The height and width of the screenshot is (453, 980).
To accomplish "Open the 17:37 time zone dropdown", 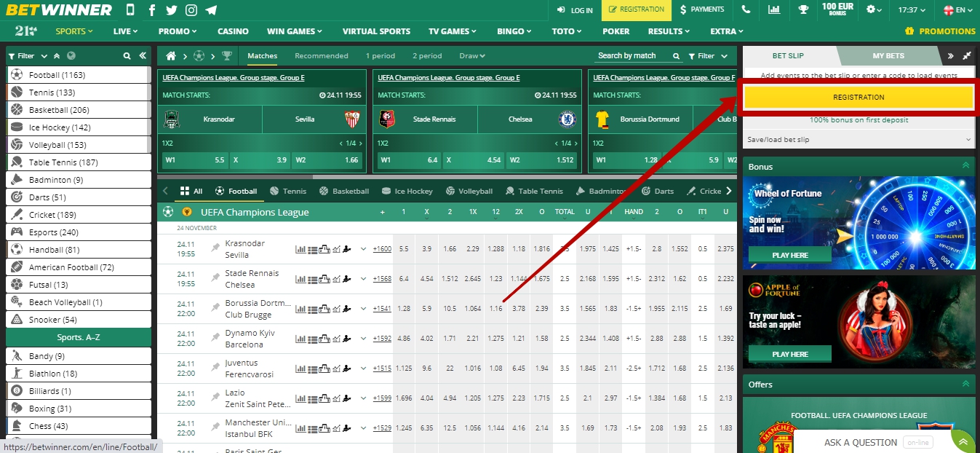I will click(912, 10).
